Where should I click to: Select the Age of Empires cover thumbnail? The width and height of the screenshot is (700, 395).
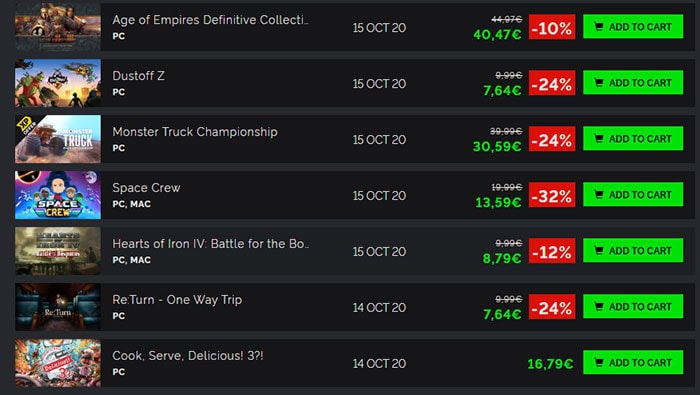[x=58, y=27]
